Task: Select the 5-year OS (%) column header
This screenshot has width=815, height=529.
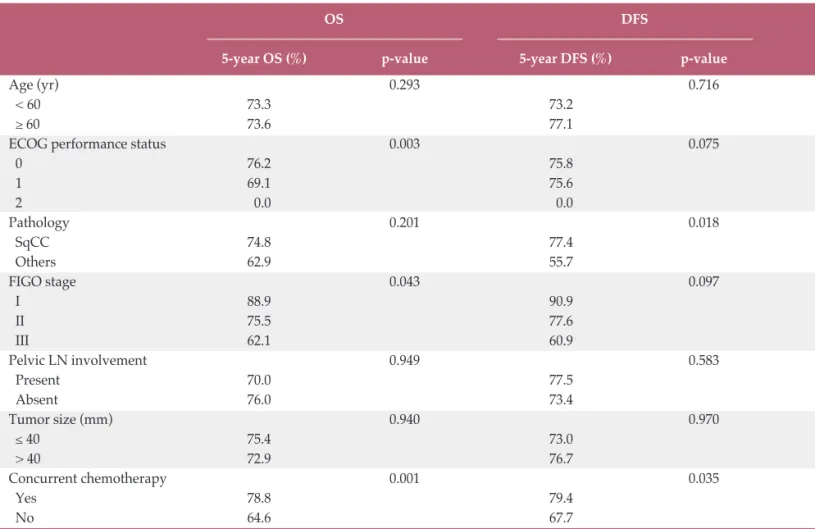Action: [264, 58]
